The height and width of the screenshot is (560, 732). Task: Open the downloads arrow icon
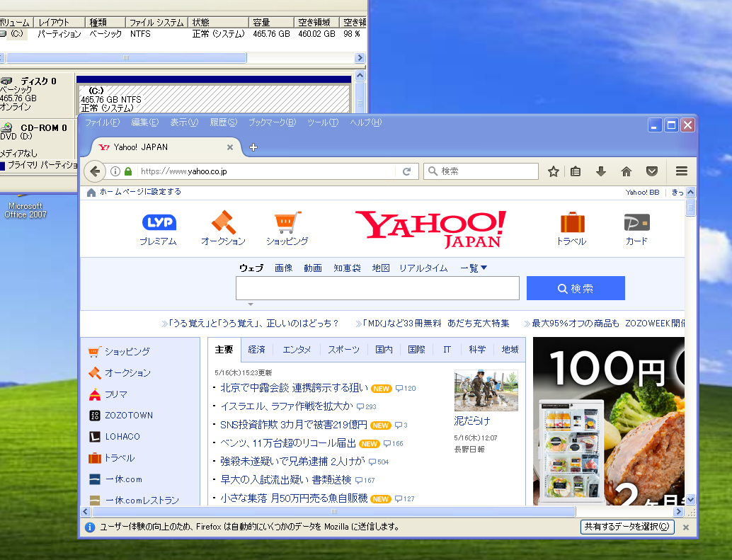(601, 171)
